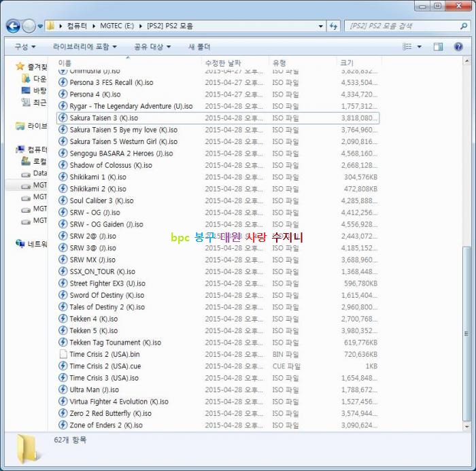The height and width of the screenshot is (471, 476).
Task: Select file name Tales of Destiny 2 (K).iso
Action: coord(107,307)
